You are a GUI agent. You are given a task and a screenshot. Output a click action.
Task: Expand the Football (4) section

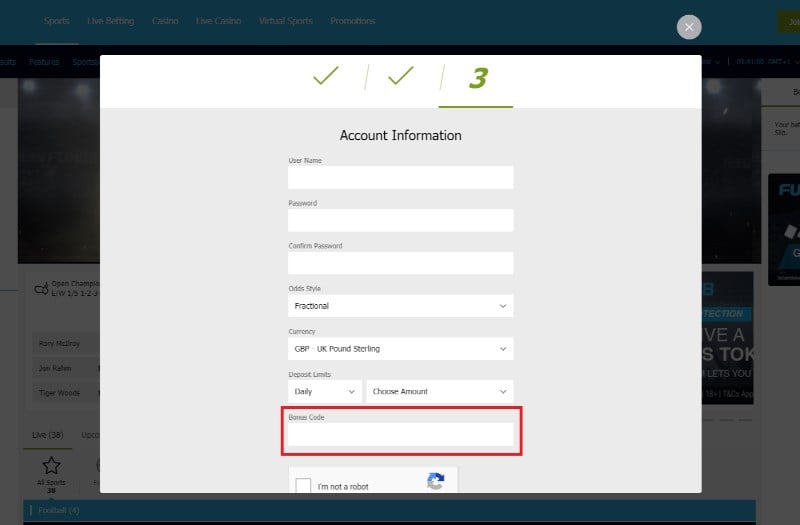[x=389, y=510]
